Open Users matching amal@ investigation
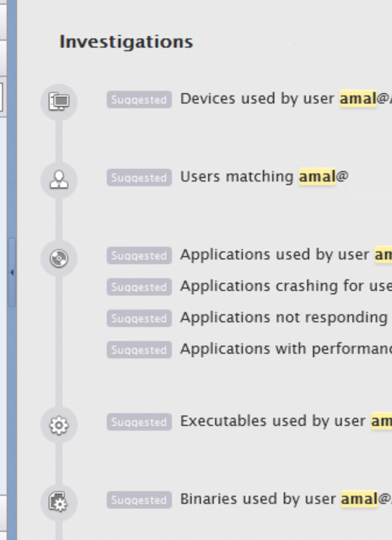This screenshot has height=540, width=392. point(264,177)
